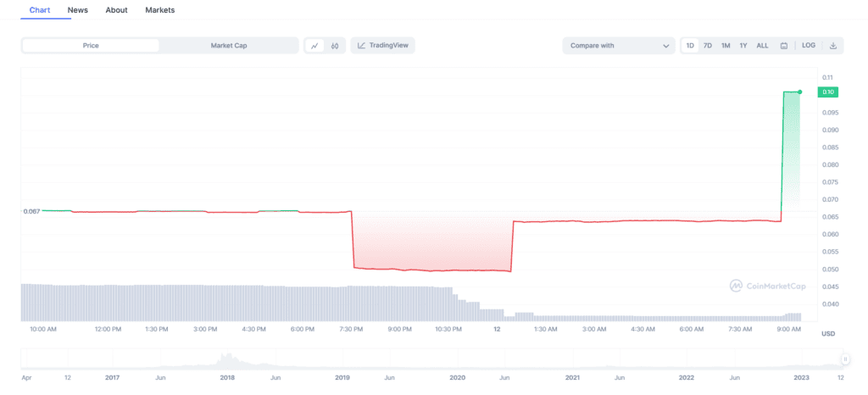Click the 9:00 AM axis label
868x395 pixels.
(x=789, y=329)
